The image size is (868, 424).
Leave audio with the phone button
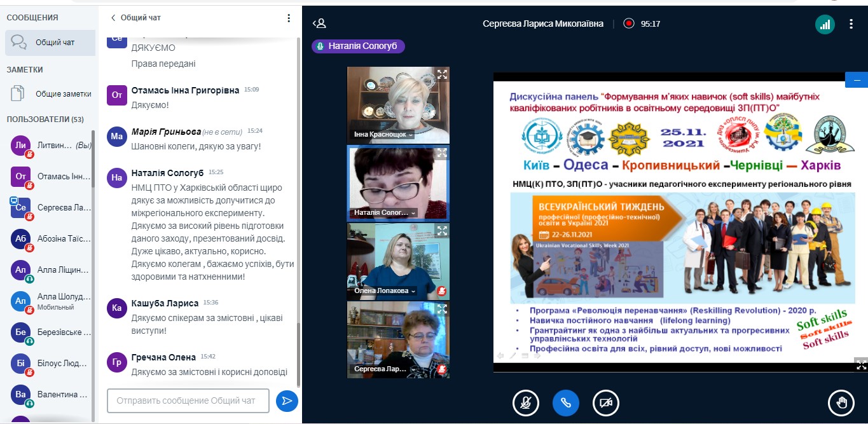tap(565, 402)
